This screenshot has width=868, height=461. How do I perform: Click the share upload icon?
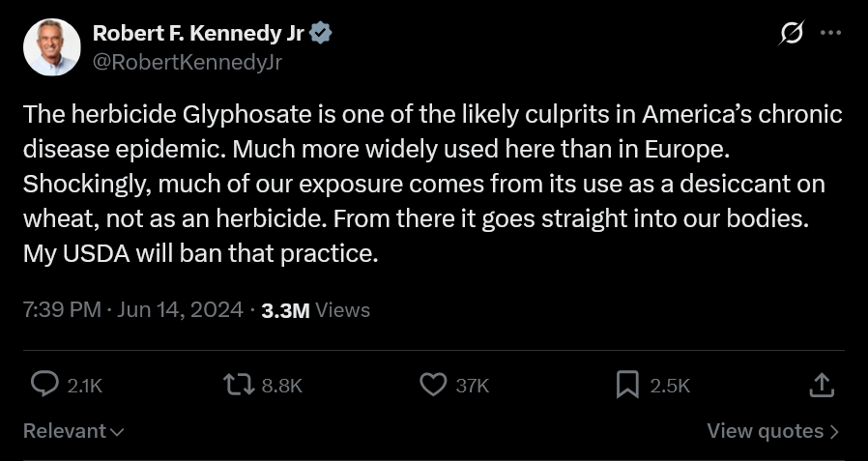(x=821, y=385)
